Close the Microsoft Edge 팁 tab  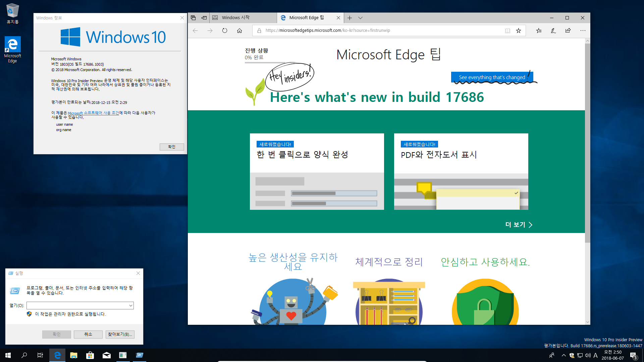[x=338, y=18]
